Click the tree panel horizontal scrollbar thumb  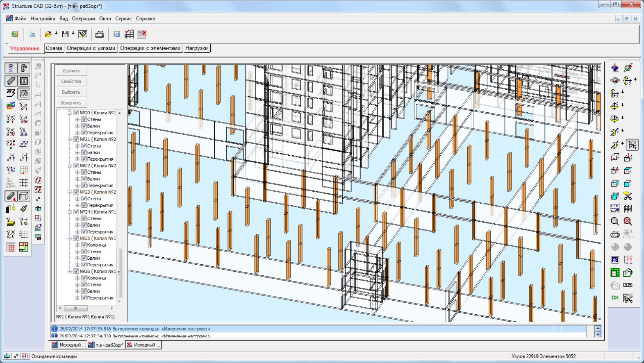pos(75,308)
